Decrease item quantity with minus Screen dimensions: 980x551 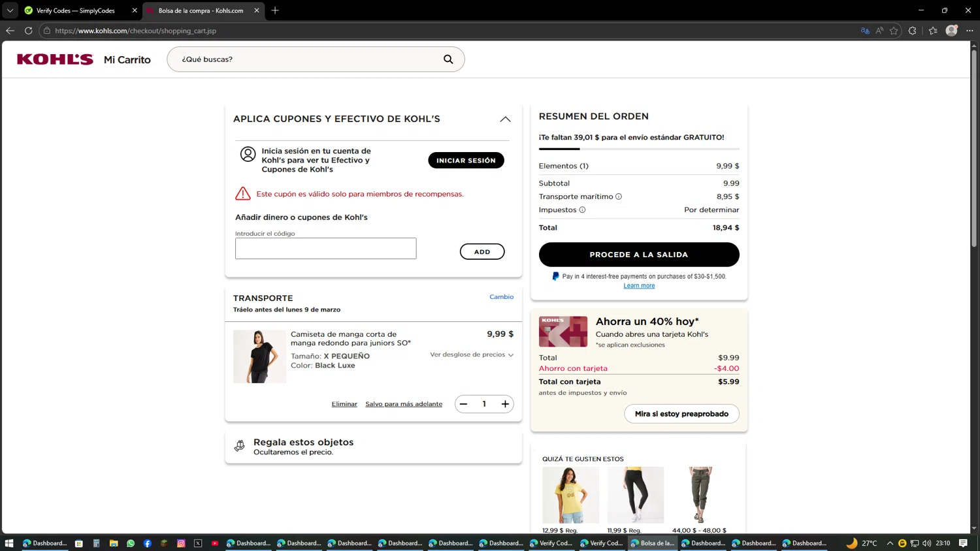pos(463,404)
